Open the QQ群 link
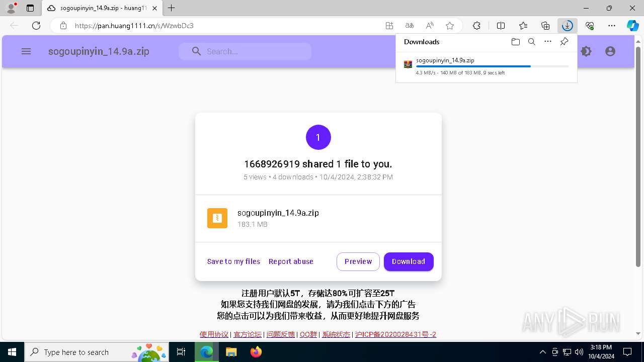Screen dimensions: 644x362 (x=308, y=334)
